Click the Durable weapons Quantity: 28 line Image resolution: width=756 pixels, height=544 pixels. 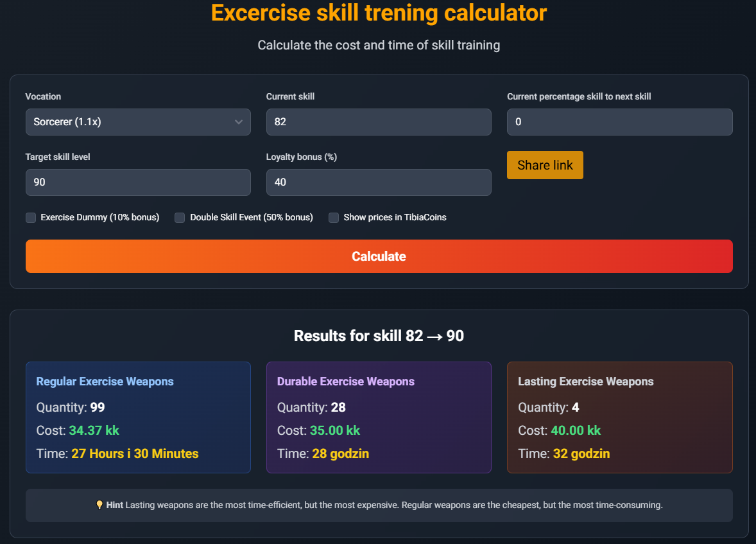(x=311, y=407)
